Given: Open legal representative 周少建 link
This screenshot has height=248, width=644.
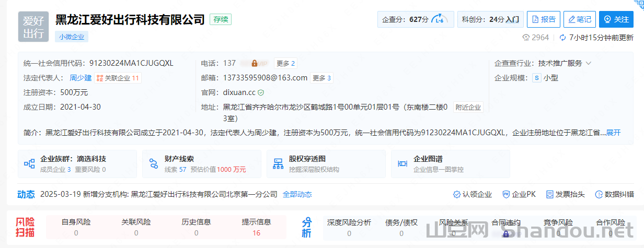Looking at the screenshot, I should tap(80, 78).
